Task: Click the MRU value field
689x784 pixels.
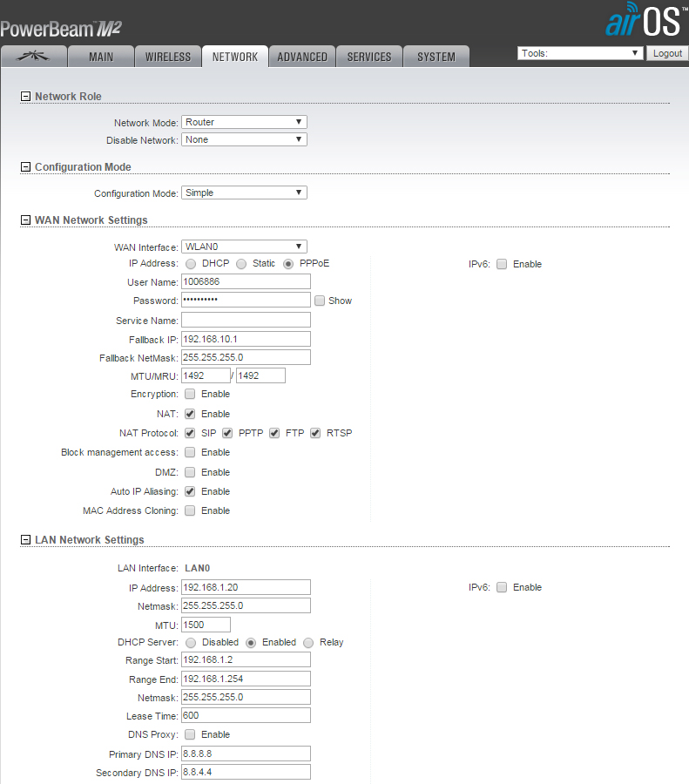Action: click(x=260, y=375)
